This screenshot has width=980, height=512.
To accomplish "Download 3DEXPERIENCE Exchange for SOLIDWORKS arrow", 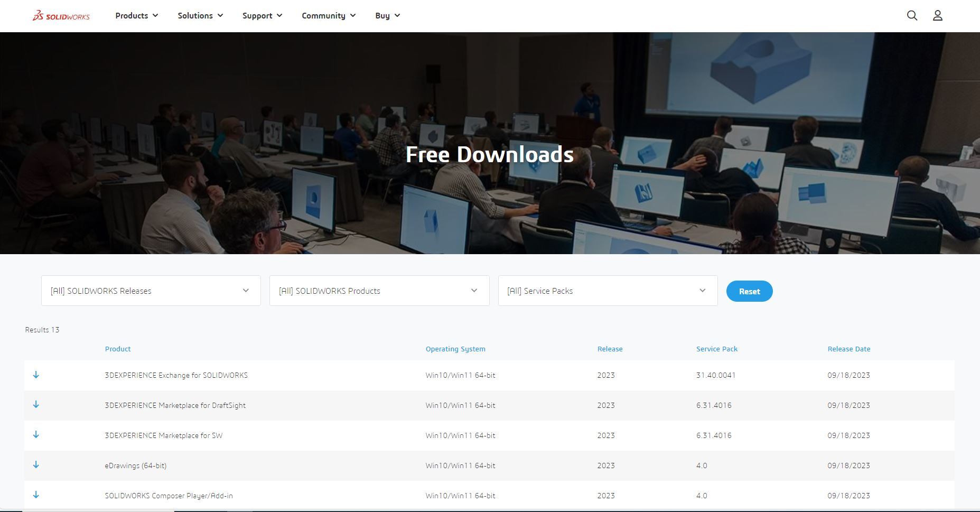I will click(x=36, y=375).
